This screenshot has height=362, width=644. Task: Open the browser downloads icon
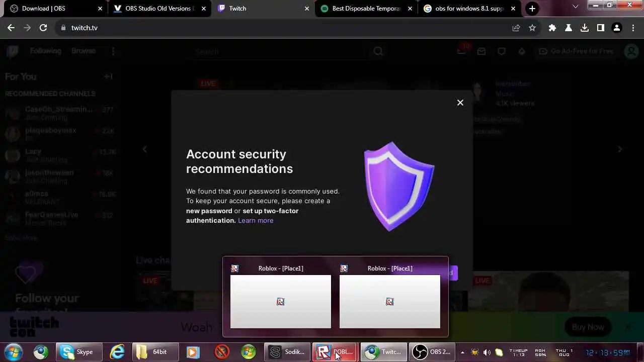[585, 28]
